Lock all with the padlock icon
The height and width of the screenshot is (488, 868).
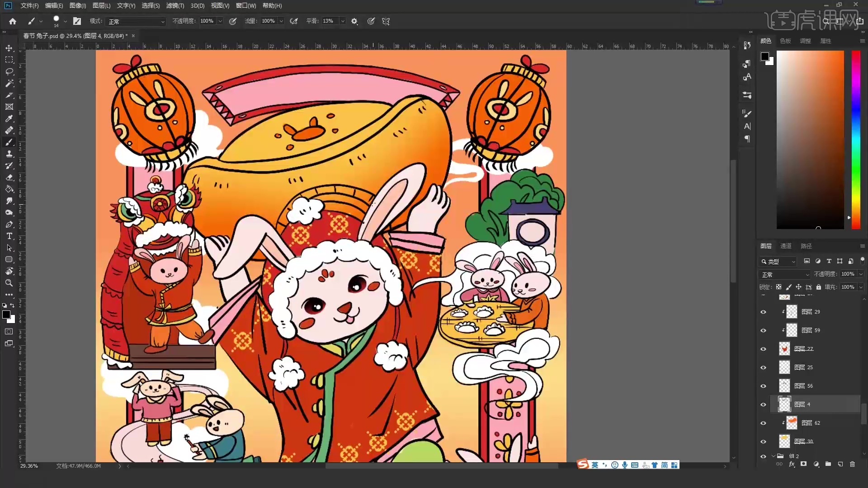tap(818, 287)
